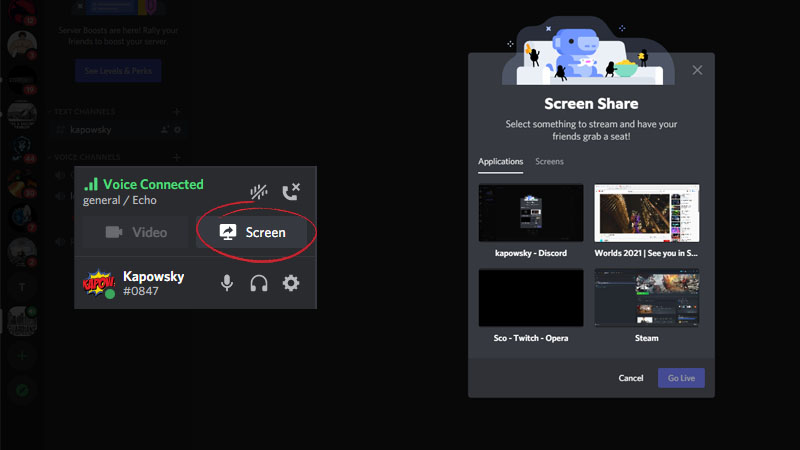
Task: Deafen with the headphones icon
Action: [259, 283]
